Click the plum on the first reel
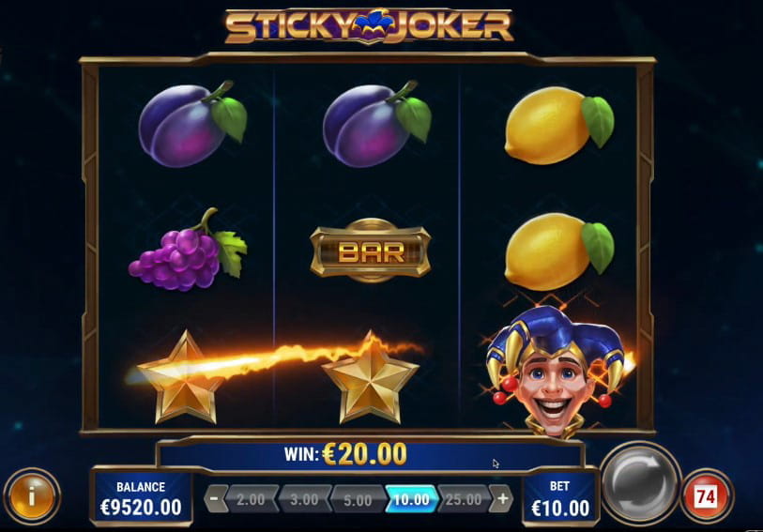763x532 pixels. click(x=192, y=125)
